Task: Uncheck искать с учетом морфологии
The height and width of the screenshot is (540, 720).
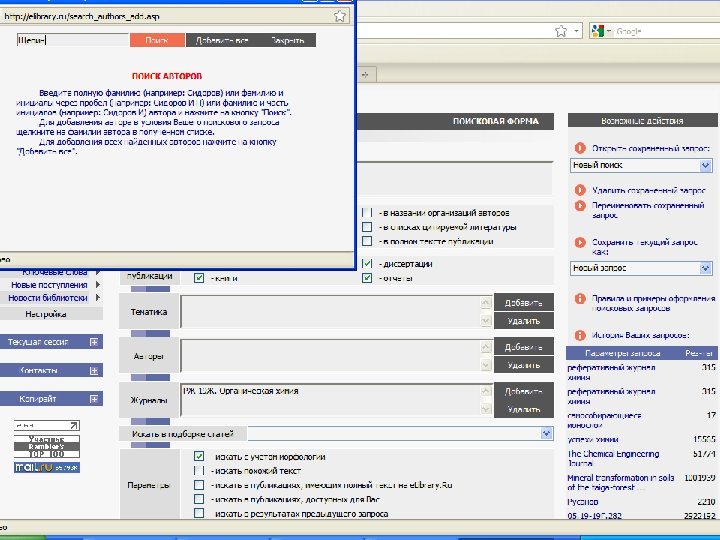Action: 199,456
